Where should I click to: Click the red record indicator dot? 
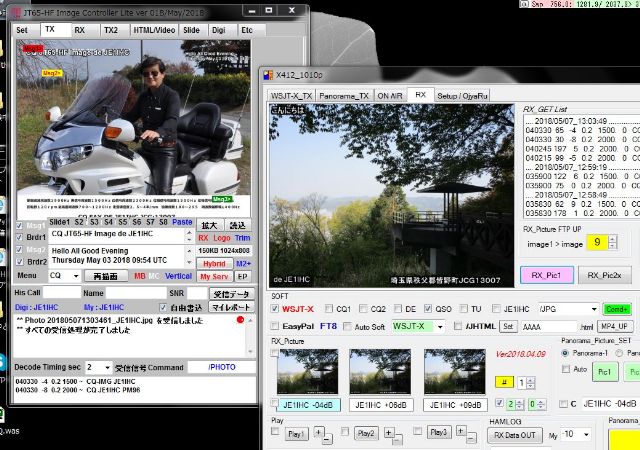(240, 320)
